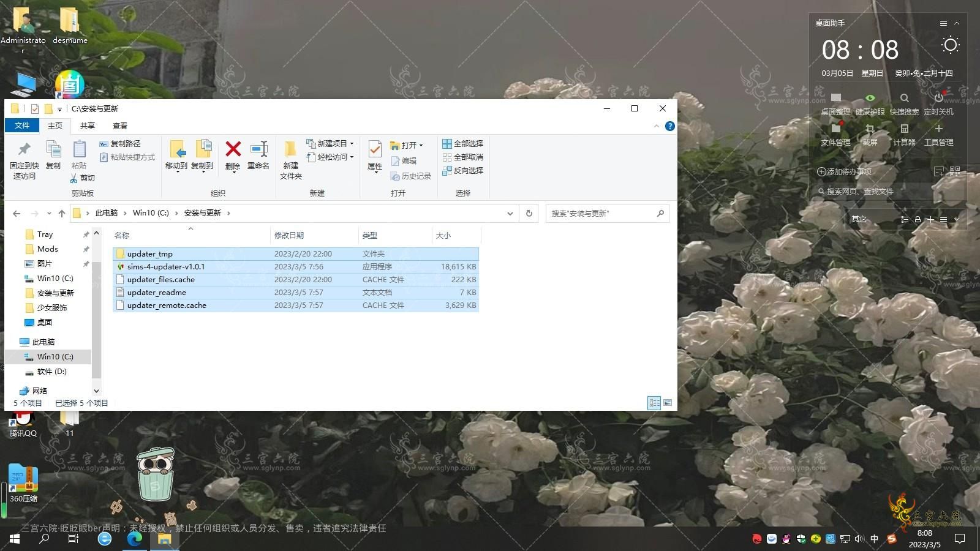Open Microsoft Edge on the taskbar
This screenshot has width=980, height=551.
point(135,539)
